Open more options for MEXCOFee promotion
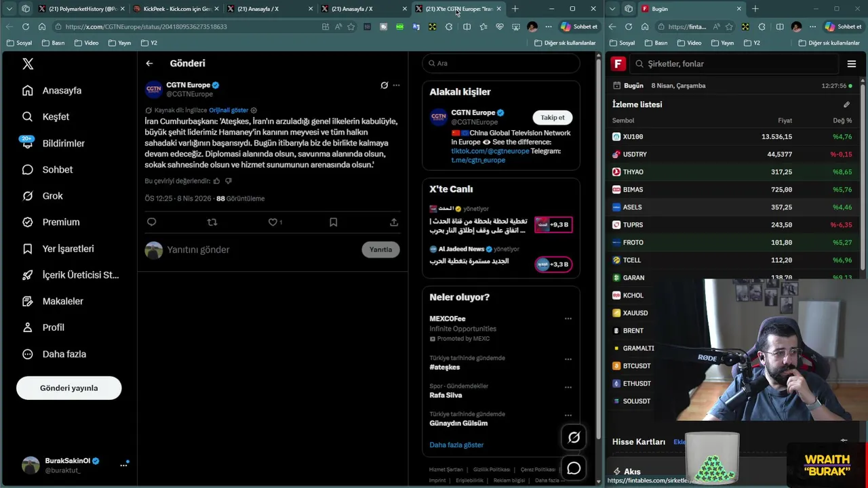The width and height of the screenshot is (868, 488). 568,319
